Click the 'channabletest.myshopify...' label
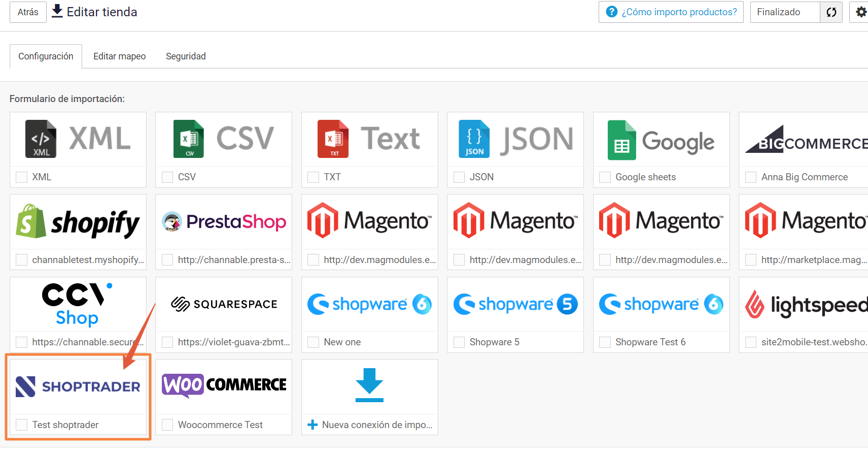The image size is (868, 455). (88, 260)
